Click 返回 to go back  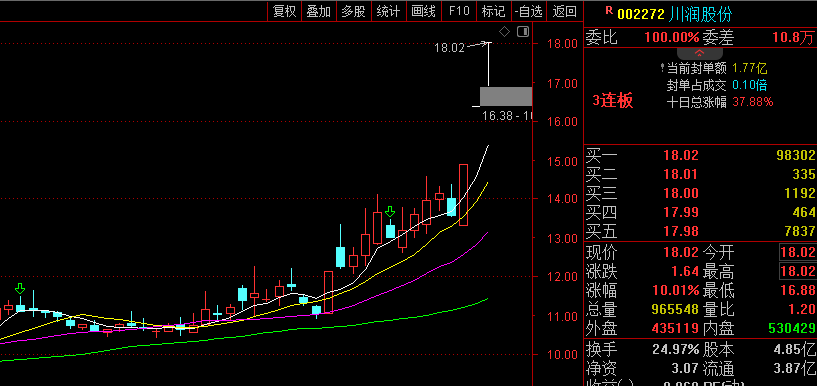click(x=564, y=11)
